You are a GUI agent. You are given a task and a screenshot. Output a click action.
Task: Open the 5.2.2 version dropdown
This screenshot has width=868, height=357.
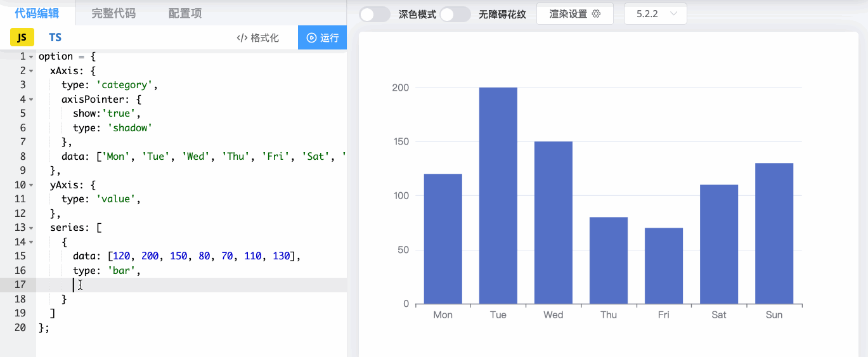point(656,14)
